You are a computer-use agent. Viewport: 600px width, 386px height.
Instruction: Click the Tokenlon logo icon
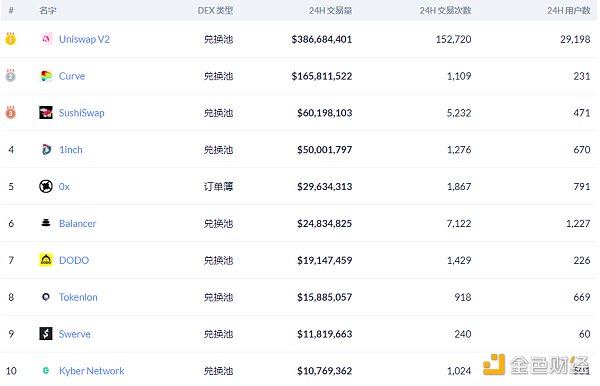(x=46, y=296)
